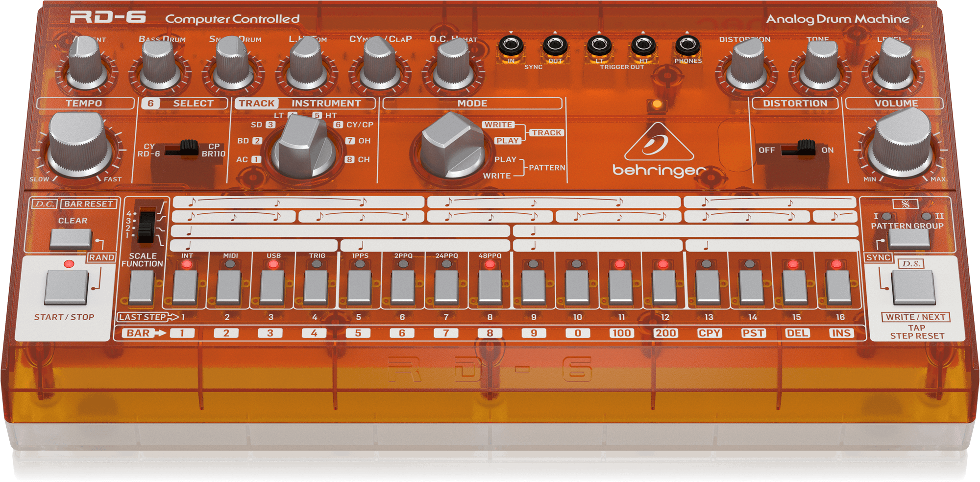Click step button 2 under MIDI

click(x=229, y=286)
